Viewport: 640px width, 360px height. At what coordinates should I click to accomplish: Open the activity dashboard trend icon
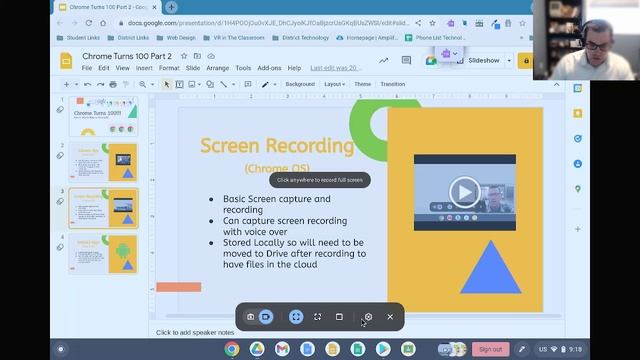coord(383,61)
